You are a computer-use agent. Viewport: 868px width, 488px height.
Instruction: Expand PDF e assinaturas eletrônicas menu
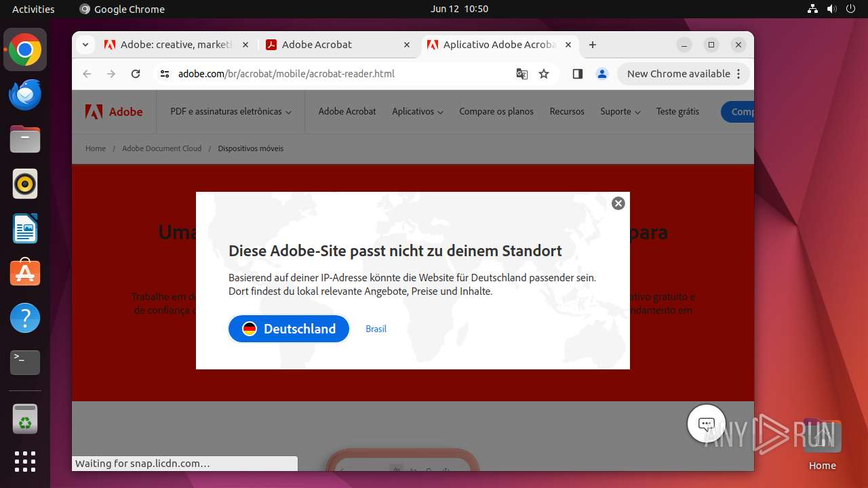coord(231,112)
